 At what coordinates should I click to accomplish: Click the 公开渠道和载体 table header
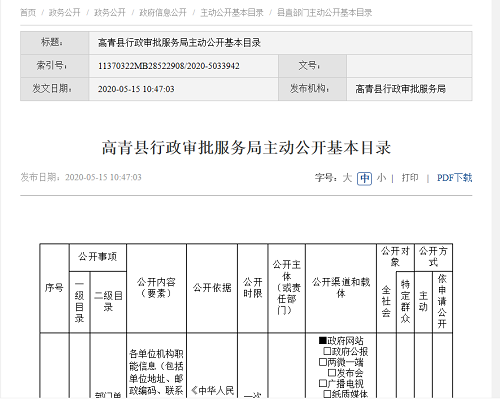click(x=341, y=288)
